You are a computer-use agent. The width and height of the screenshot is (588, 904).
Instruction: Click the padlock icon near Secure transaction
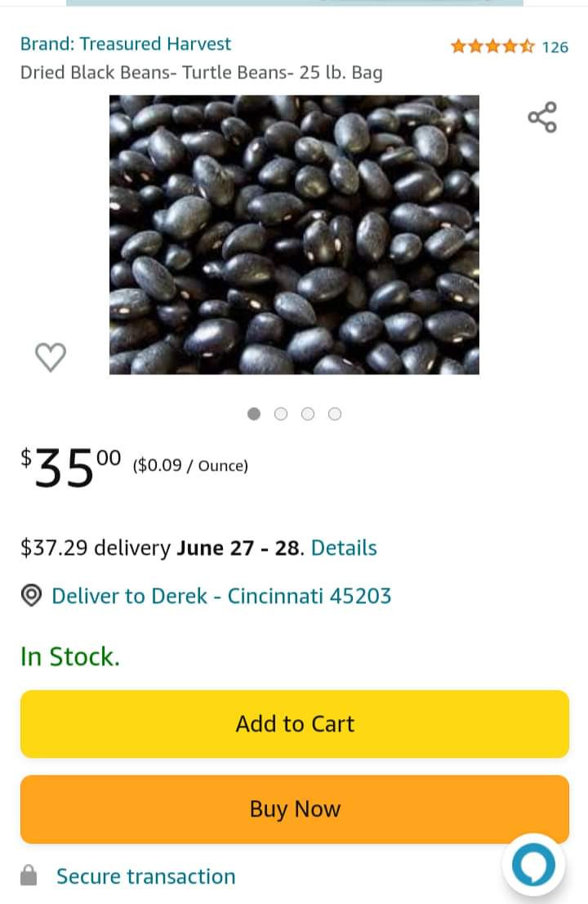29,875
